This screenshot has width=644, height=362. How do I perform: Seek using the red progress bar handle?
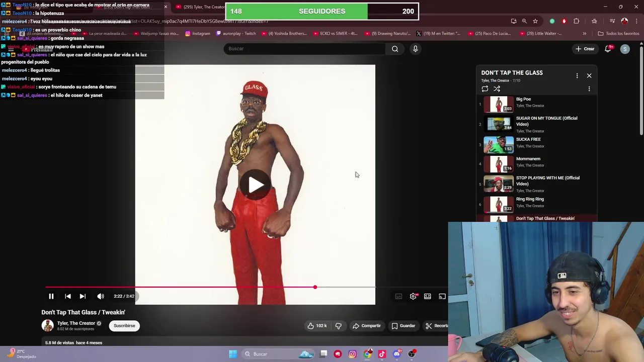point(315,287)
